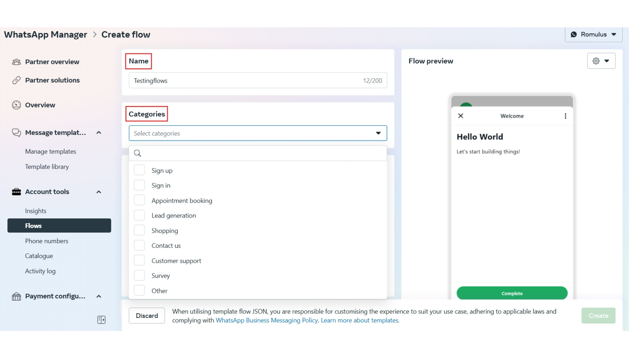Open WhatsApp Business Messaging Policy link
This screenshot has width=629, height=364.
(x=267, y=320)
